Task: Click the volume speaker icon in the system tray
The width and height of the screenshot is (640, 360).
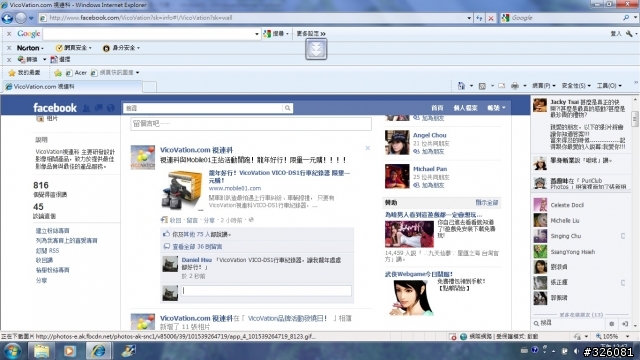Action: [576, 351]
